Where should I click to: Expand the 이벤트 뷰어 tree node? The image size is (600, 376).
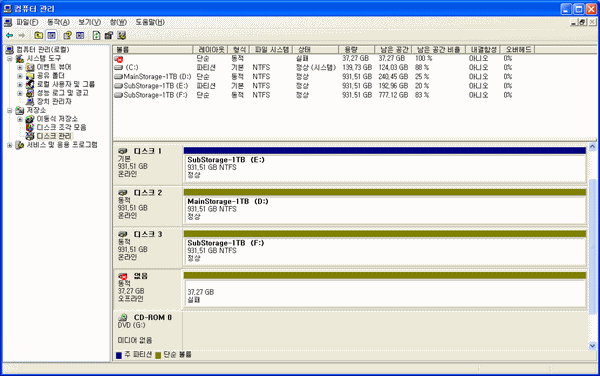coord(20,67)
